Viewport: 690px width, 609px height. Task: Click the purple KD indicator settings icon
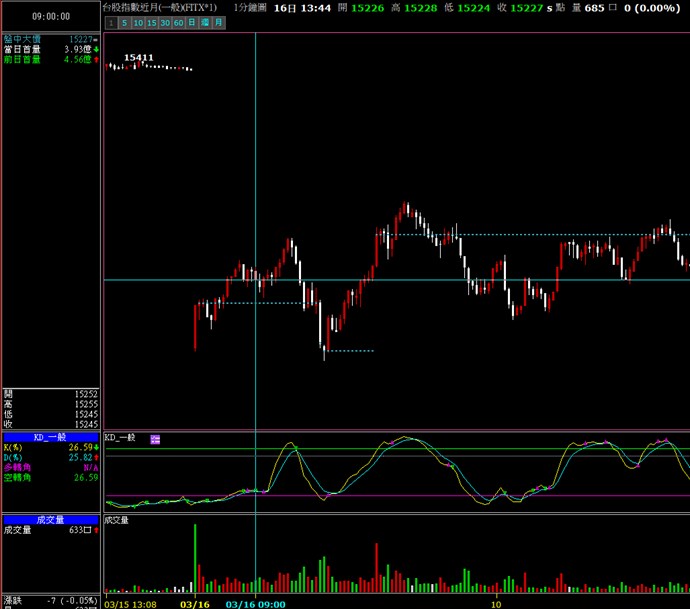(155, 439)
